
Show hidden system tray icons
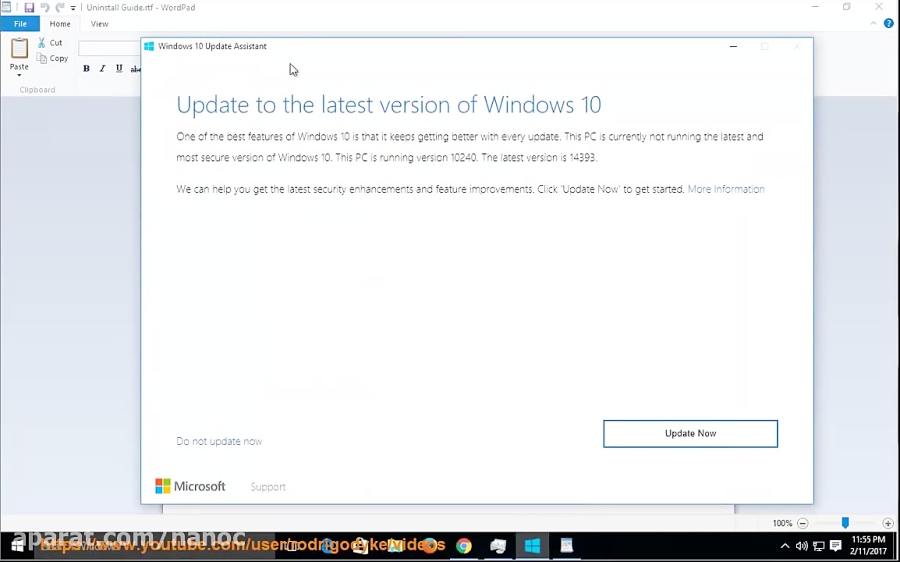[x=785, y=545]
